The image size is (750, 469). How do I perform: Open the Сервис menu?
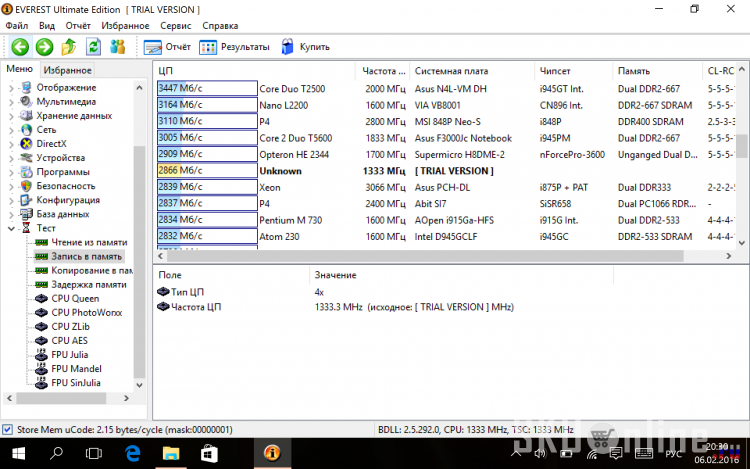point(176,26)
